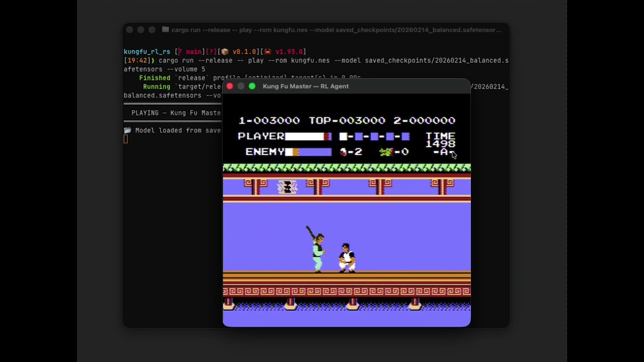Minimize the Kung Fu Master RL Agent window
644x362 pixels.
coord(241,86)
